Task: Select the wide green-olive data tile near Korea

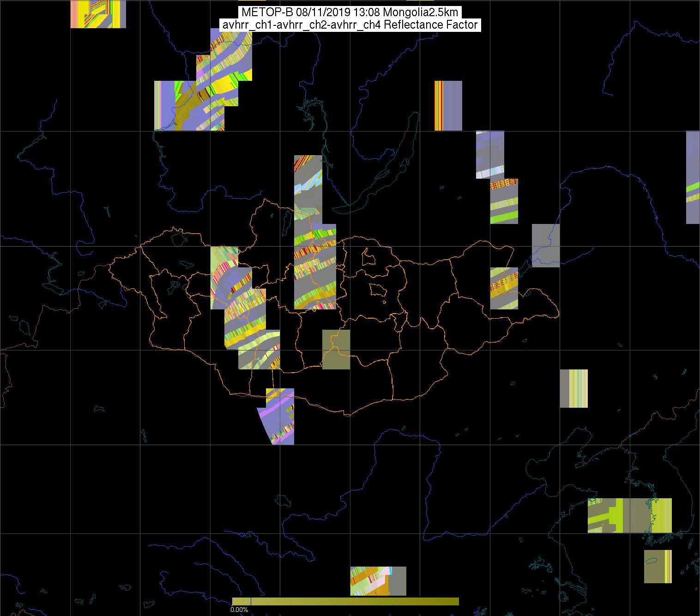Action: pos(630,515)
